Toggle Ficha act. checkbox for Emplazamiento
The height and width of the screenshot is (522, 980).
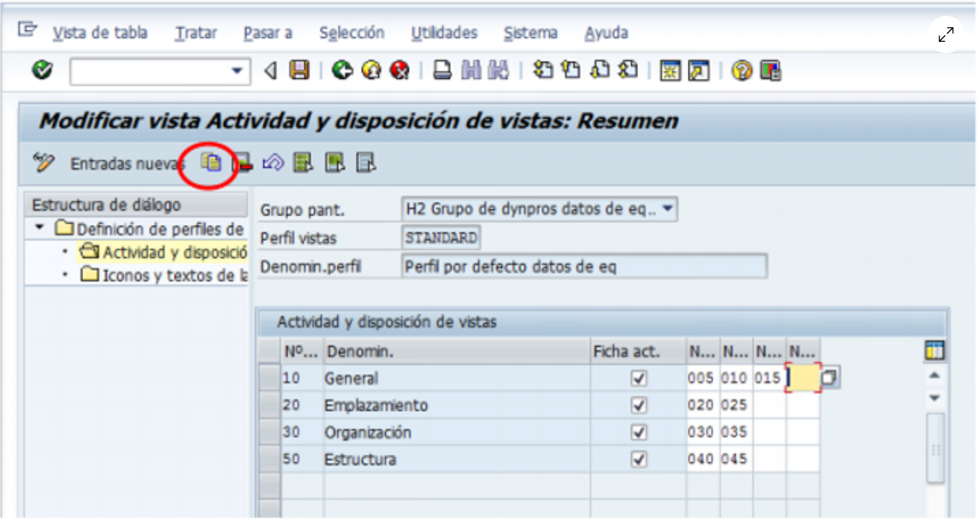coord(639,405)
